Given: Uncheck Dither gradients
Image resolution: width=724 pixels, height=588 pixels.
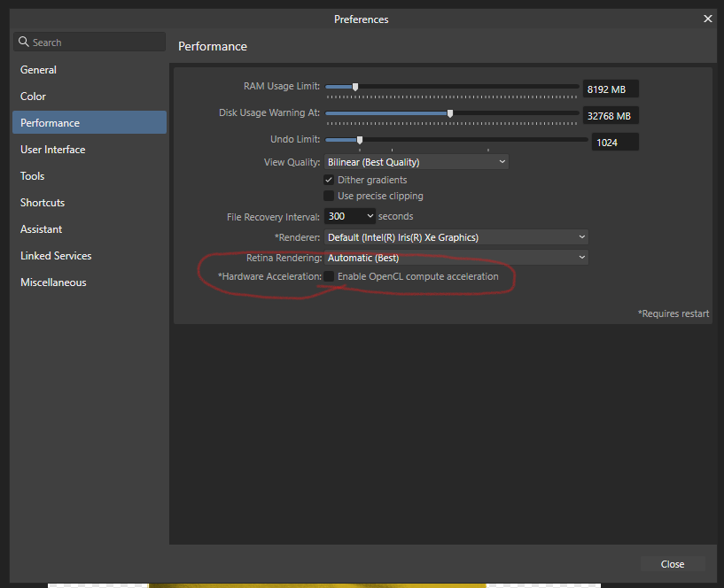Looking at the screenshot, I should point(328,179).
